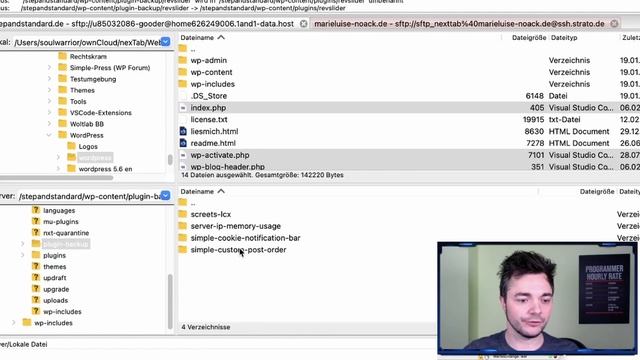
Task: Expand the Testumgebung folder
Action: click(49, 79)
